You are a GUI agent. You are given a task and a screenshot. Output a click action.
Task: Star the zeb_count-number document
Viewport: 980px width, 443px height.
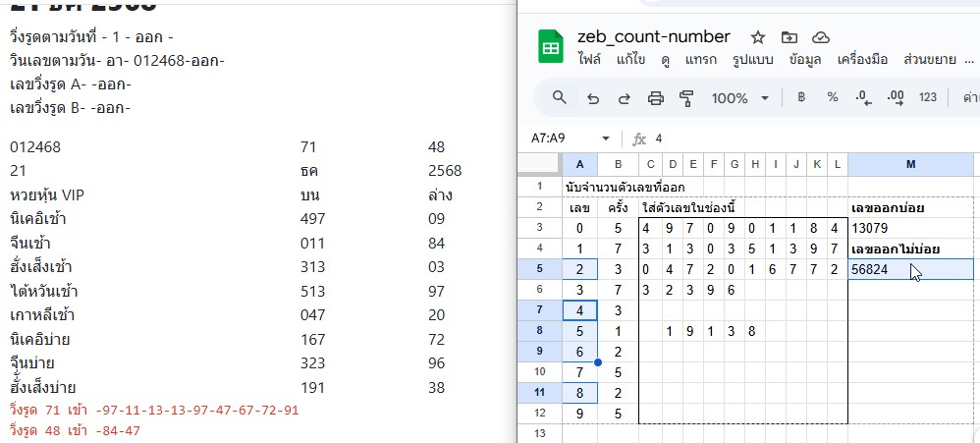pos(758,37)
